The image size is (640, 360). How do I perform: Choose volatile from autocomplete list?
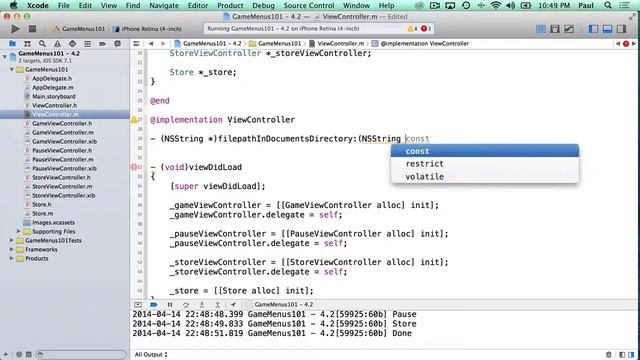[x=484, y=176]
